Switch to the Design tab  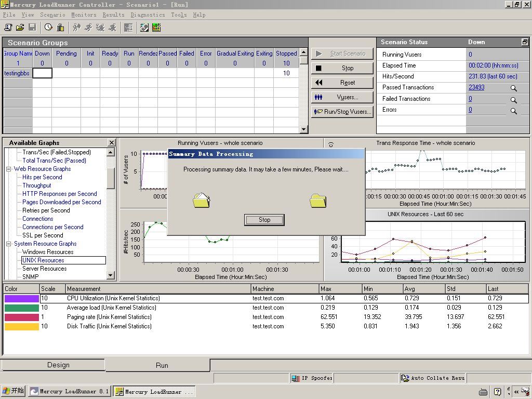(x=54, y=365)
